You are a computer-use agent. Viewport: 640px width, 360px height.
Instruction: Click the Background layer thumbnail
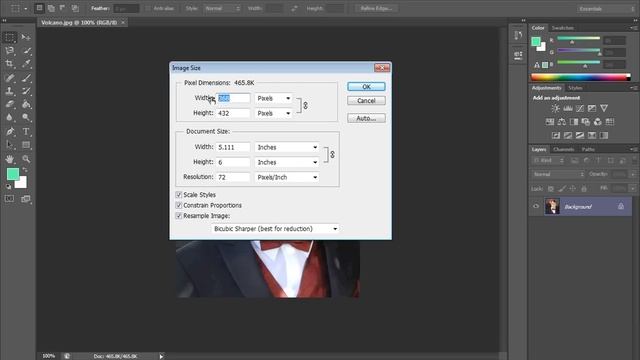(x=552, y=207)
